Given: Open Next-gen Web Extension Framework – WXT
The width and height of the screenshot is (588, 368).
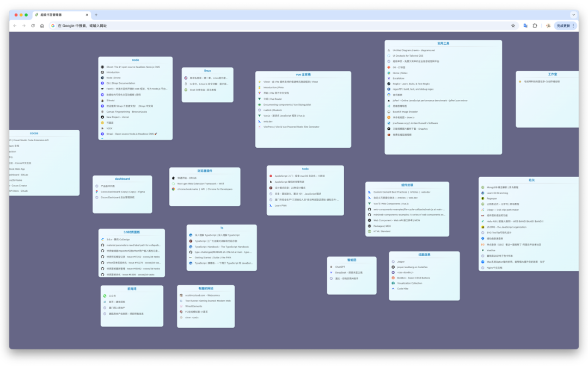Looking at the screenshot, I should [x=200, y=184].
